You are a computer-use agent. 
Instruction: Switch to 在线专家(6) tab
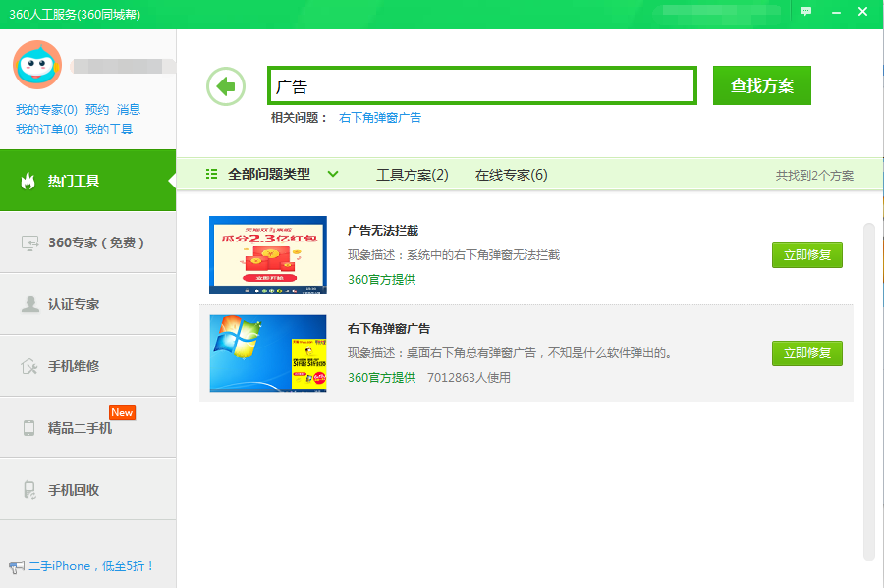(x=511, y=175)
